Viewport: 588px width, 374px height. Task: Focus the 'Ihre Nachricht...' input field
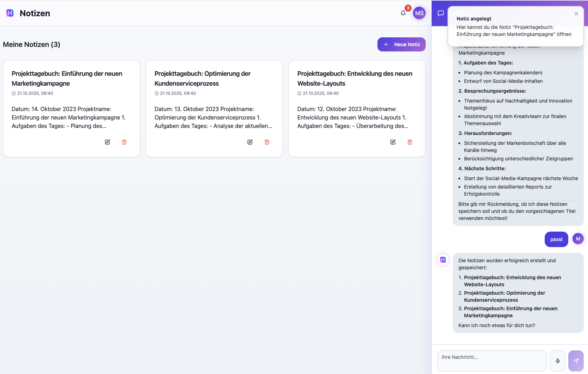click(492, 361)
